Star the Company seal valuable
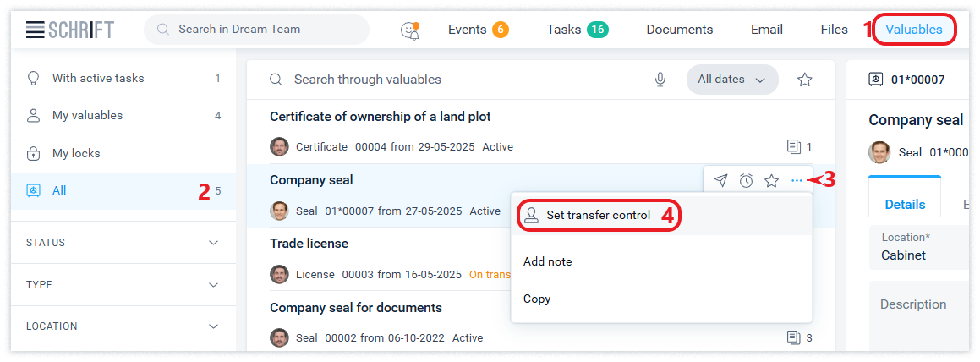Screen dimensions: 980x362 tap(771, 180)
